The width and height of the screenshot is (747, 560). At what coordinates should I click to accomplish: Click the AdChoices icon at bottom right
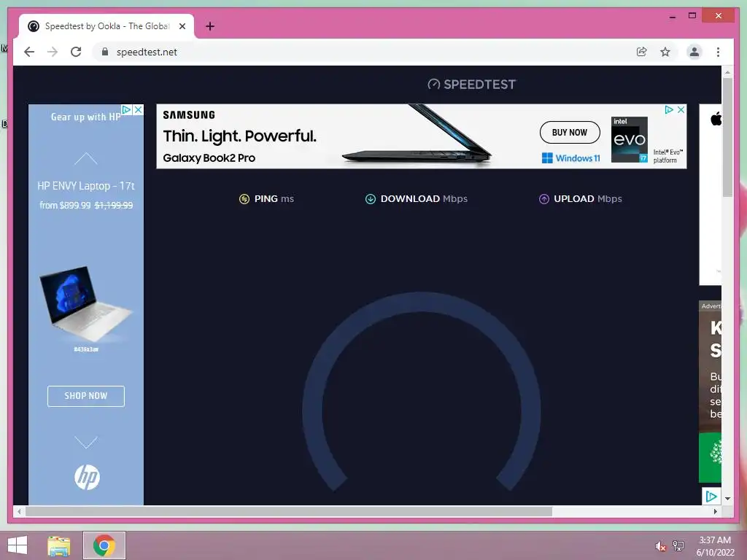(x=711, y=497)
